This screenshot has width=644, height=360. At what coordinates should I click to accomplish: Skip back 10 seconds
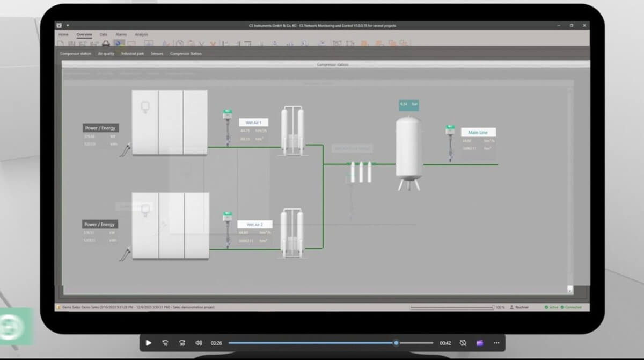click(165, 343)
